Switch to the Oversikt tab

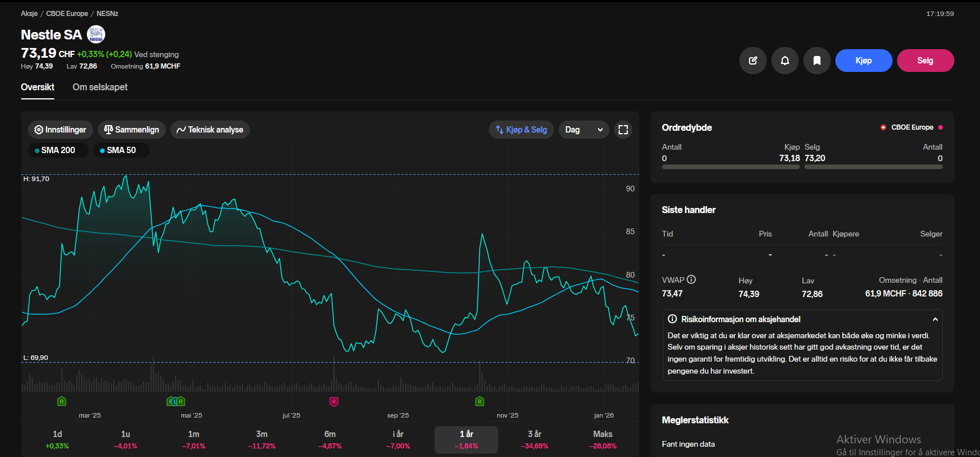pos(38,87)
